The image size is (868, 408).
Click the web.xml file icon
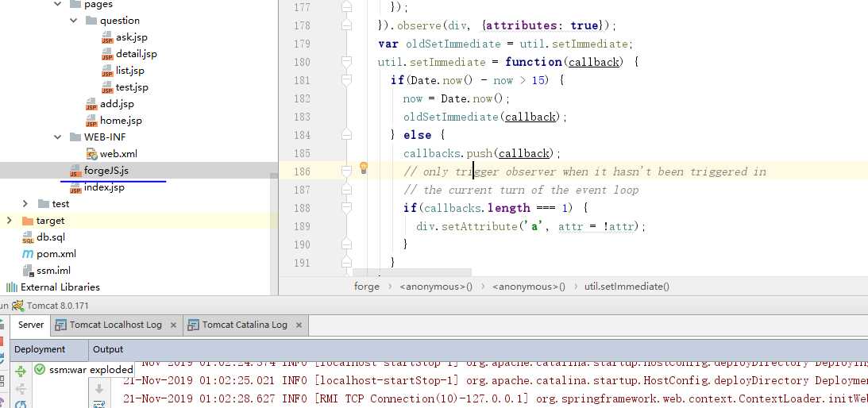[92, 154]
